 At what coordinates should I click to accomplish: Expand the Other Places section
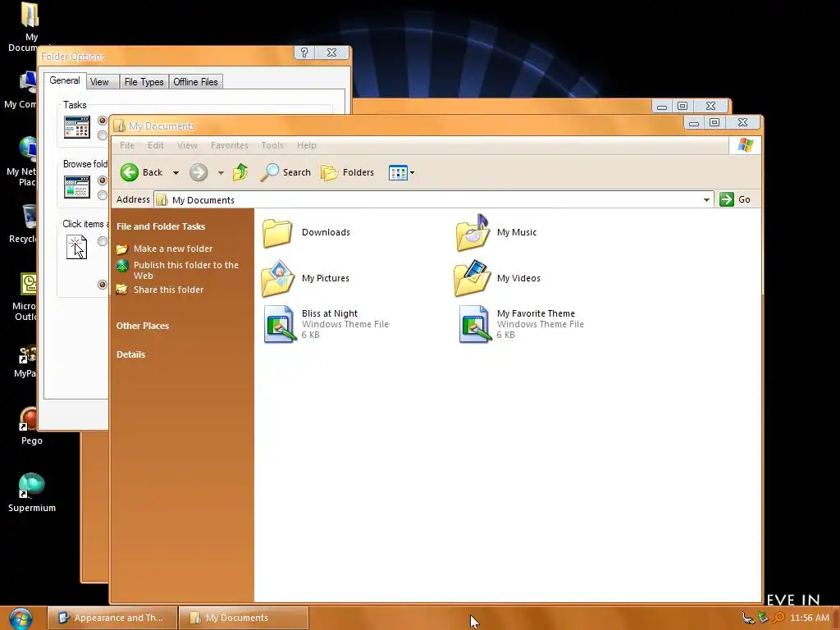point(143,326)
